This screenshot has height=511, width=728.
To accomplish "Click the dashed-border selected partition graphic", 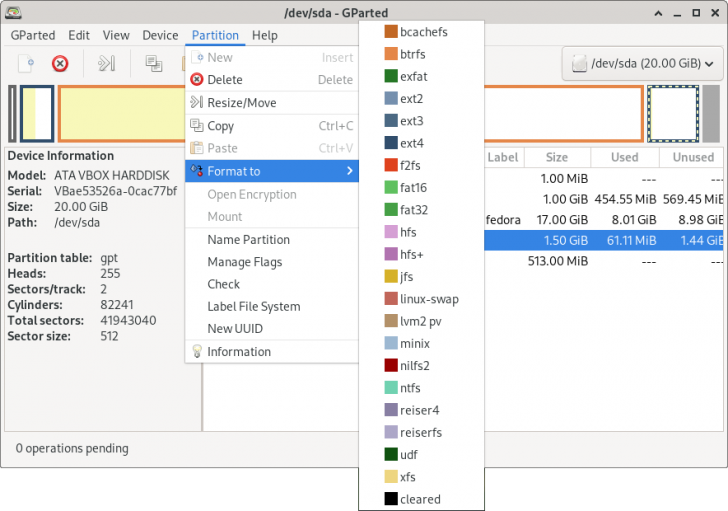I will tap(673, 114).
